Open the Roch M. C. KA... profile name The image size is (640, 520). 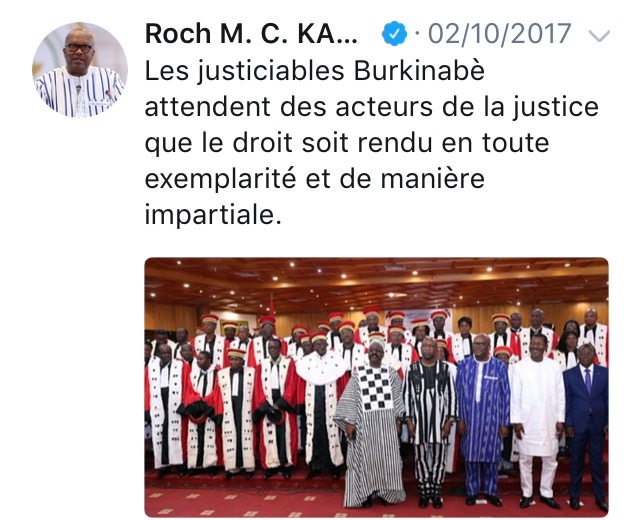click(251, 33)
